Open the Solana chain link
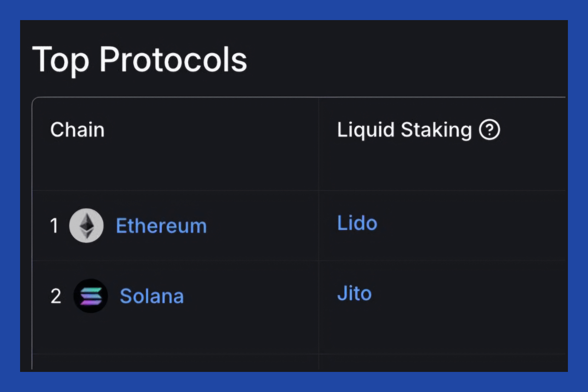The image size is (588, 392). click(x=152, y=296)
